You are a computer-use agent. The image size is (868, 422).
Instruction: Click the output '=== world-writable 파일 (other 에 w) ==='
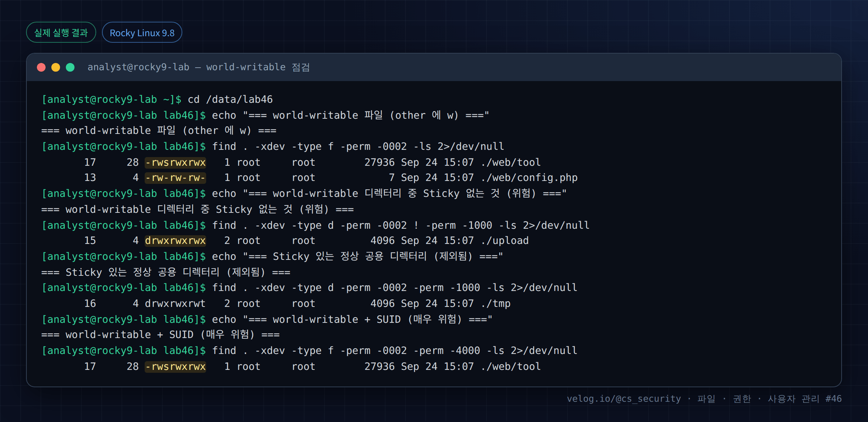coord(159,131)
